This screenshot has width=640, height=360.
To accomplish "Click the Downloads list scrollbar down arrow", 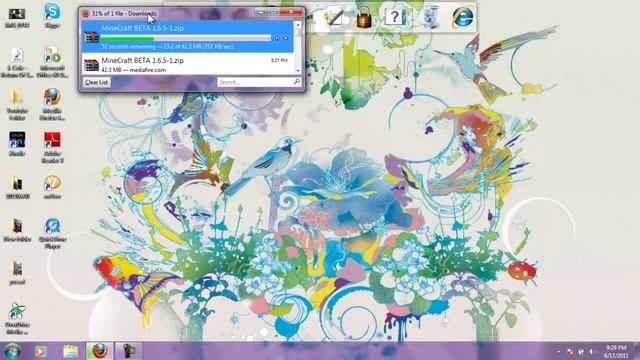I will [x=298, y=71].
